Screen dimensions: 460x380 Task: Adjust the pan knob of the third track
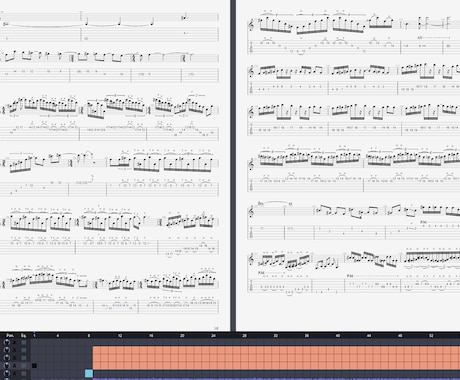point(7,358)
